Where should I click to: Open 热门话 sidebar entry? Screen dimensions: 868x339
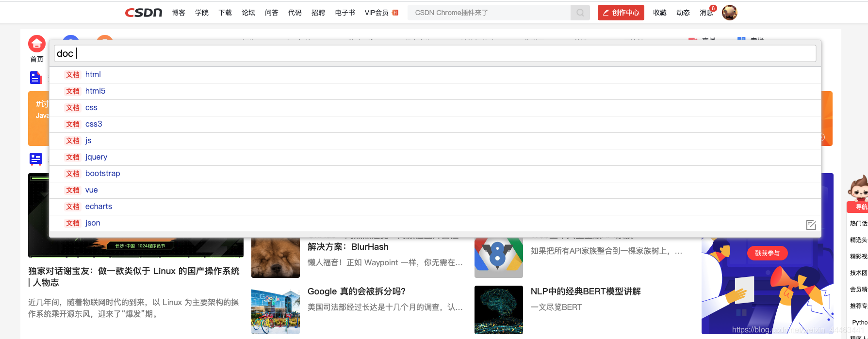click(x=858, y=224)
